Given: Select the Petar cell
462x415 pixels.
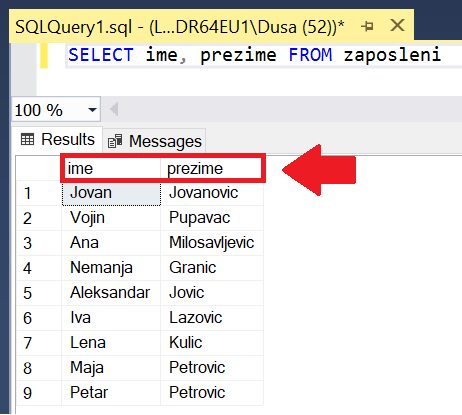Looking at the screenshot, I should 111,393.
